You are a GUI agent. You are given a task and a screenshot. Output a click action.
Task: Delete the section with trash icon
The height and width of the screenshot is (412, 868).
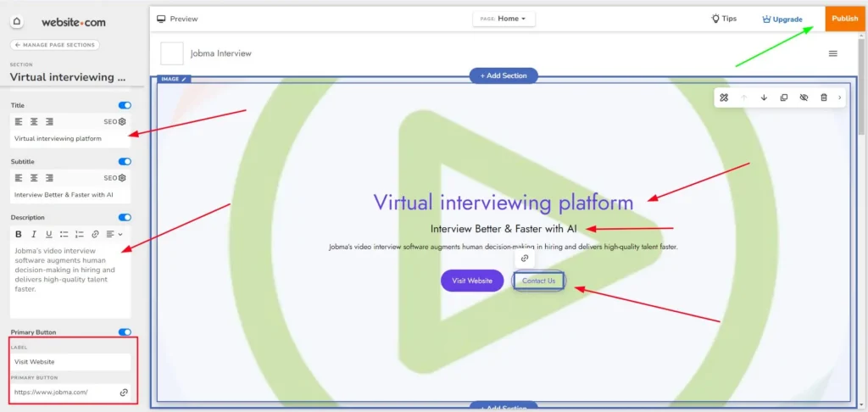pos(824,97)
